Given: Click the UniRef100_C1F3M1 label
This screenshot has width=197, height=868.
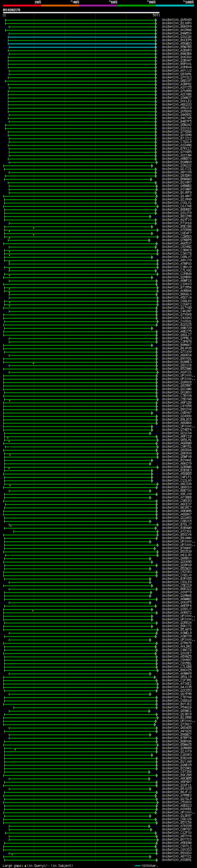Looking at the screenshot, I should (x=176, y=680).
